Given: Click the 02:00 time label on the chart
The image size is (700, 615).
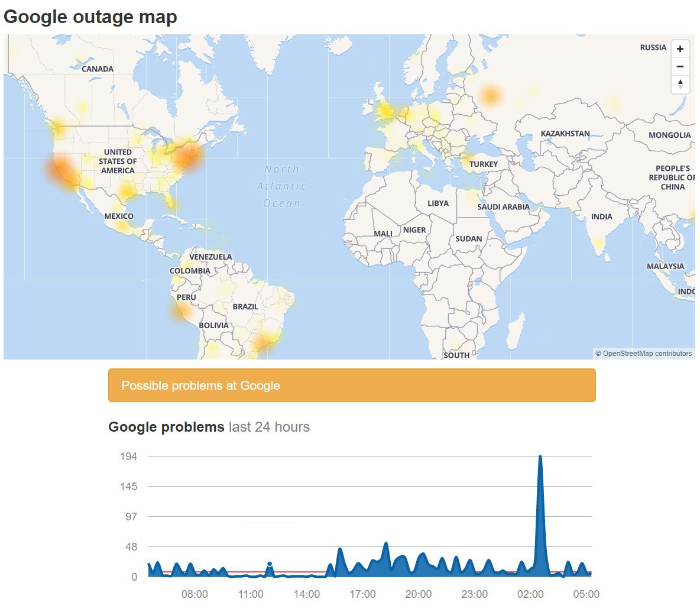Looking at the screenshot, I should click(x=530, y=594).
